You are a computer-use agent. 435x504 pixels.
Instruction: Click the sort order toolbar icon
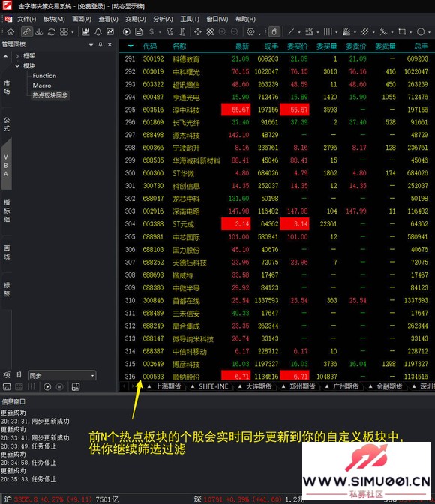(x=182, y=31)
